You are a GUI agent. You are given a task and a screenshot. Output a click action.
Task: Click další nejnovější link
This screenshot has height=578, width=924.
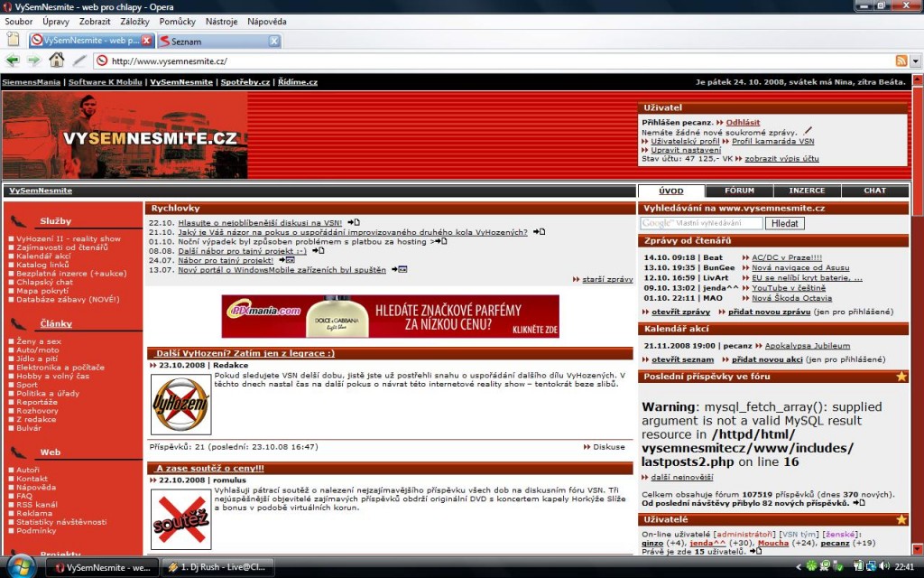(682, 477)
